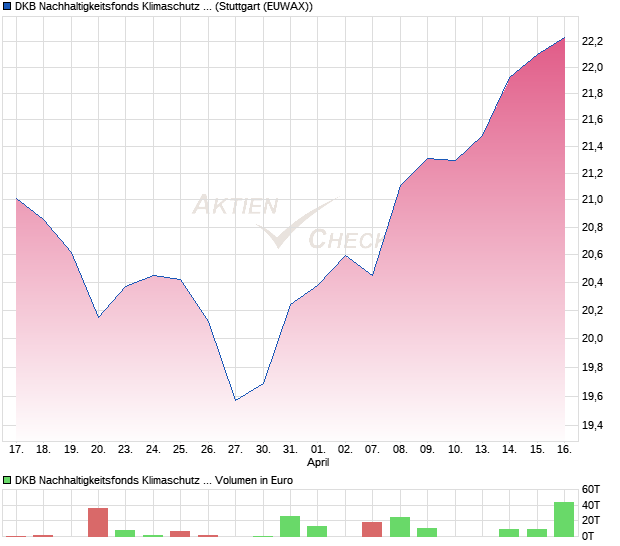Click the green volume bar for the 9th
Screen dimensions: 620x546
[x=427, y=532]
